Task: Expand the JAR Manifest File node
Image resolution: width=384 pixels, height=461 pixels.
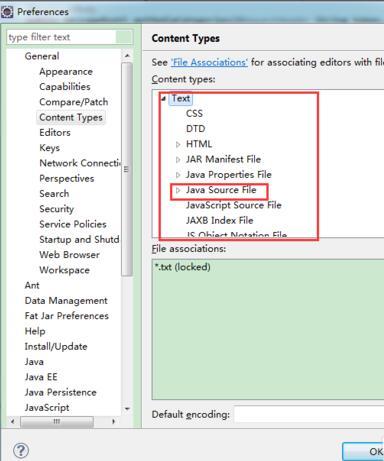Action: (x=178, y=160)
